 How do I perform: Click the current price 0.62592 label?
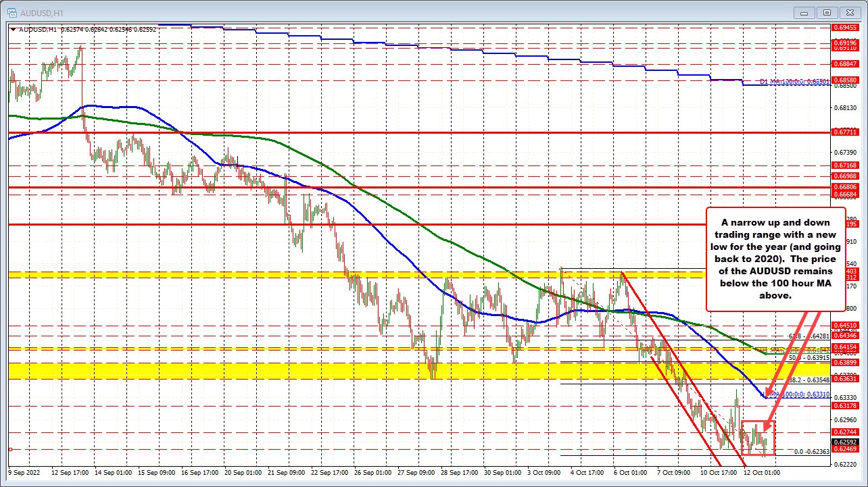point(844,442)
